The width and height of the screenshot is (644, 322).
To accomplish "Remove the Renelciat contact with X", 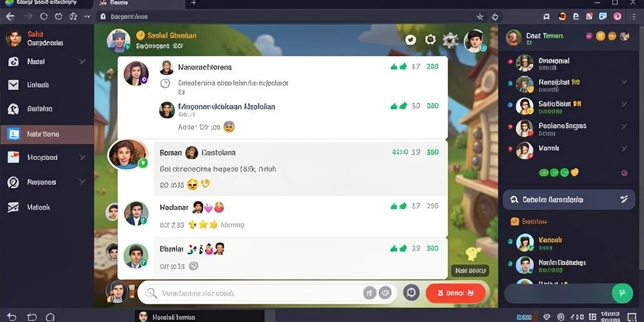I will pos(624,82).
